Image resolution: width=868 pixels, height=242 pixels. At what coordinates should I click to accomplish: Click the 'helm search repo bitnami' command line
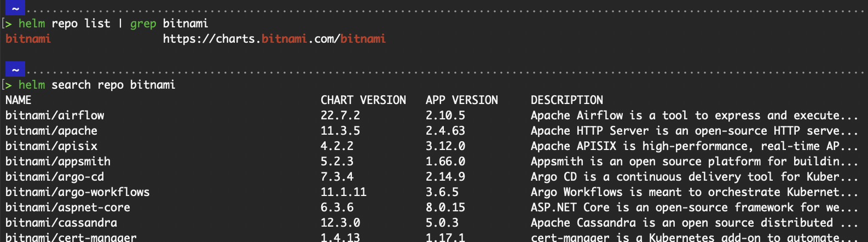pyautogui.click(x=97, y=85)
